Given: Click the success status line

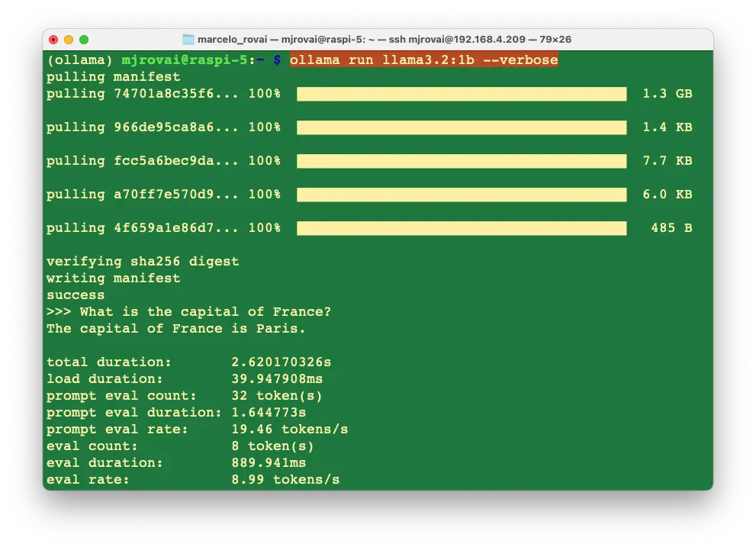Looking at the screenshot, I should [76, 295].
